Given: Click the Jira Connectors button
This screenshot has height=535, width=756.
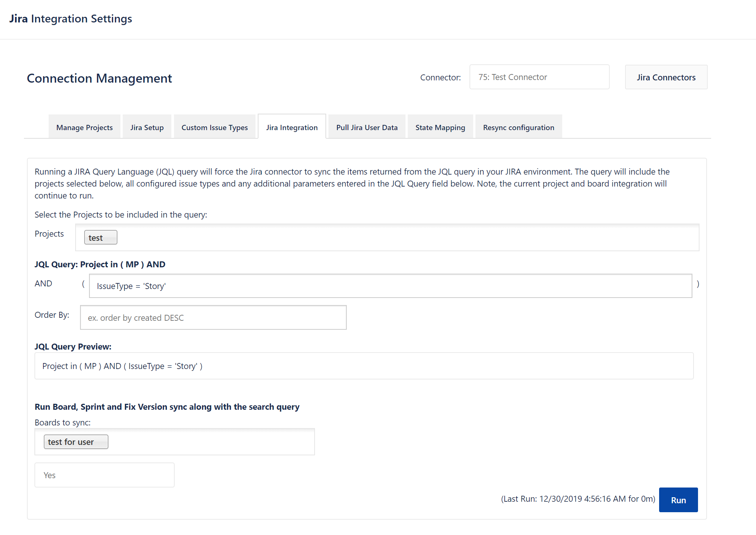Looking at the screenshot, I should (666, 77).
